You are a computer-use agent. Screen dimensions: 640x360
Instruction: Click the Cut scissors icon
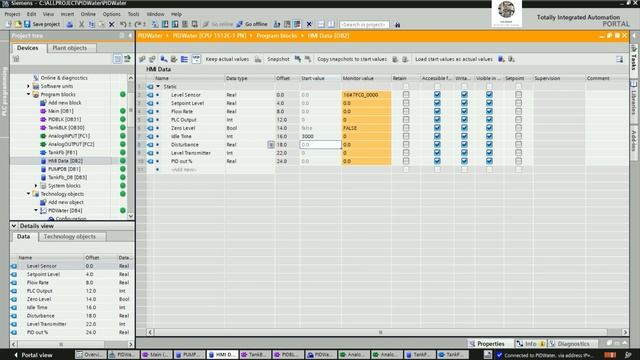tap(81, 24)
